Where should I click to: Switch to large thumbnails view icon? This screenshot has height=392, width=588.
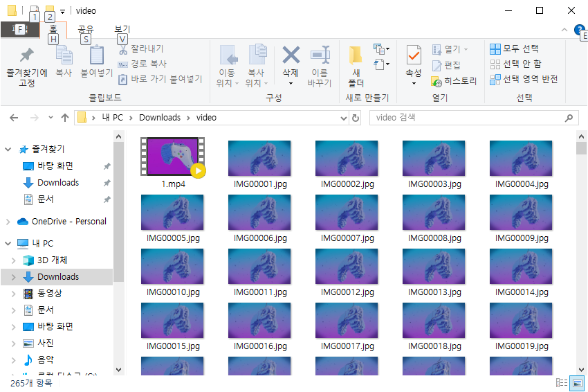pyautogui.click(x=577, y=383)
